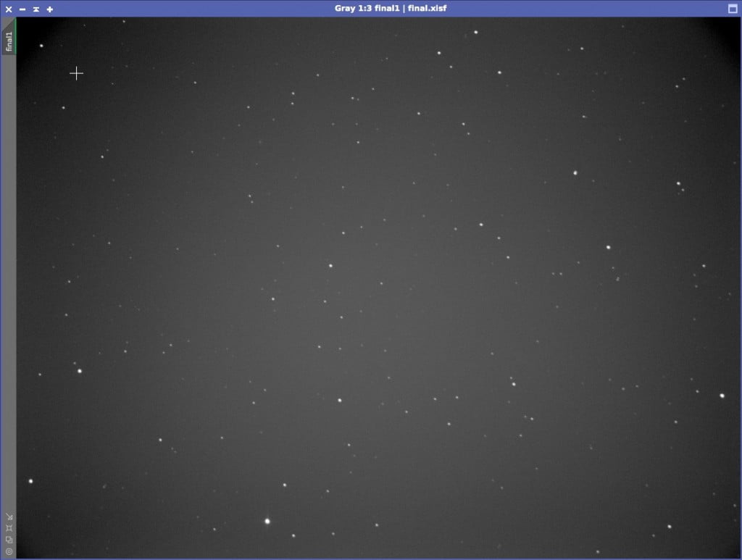Click the diagonal arrow icon at the bottom of the left sidebar
742x560 pixels.
[x=9, y=517]
